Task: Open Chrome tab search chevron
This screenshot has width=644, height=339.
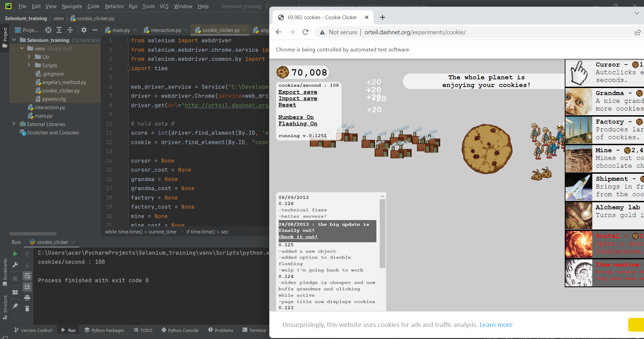Action: [637, 13]
